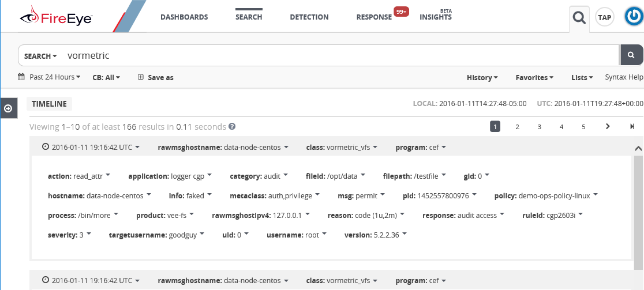This screenshot has height=290, width=644.
Task: Open action read_attr field menu
Action: [x=79, y=176]
